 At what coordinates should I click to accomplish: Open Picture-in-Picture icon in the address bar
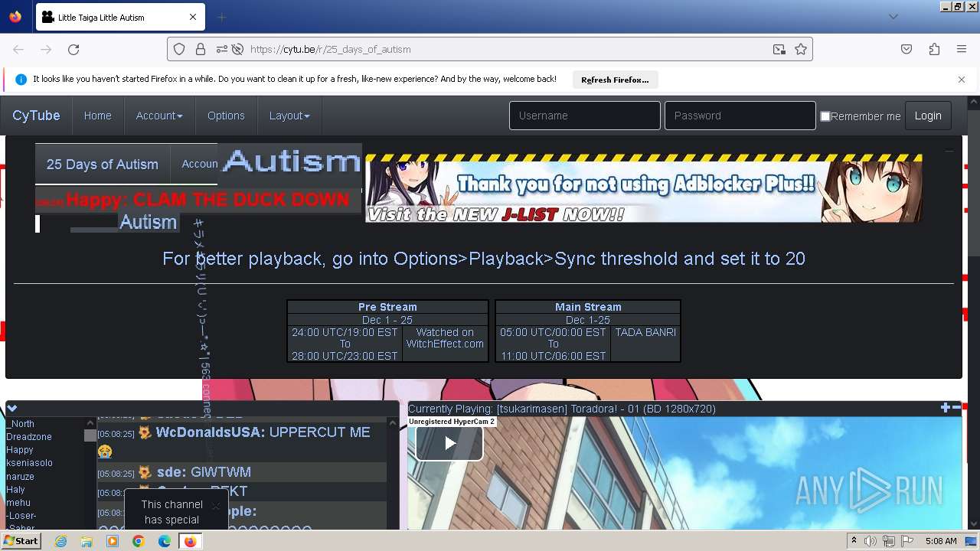click(779, 49)
